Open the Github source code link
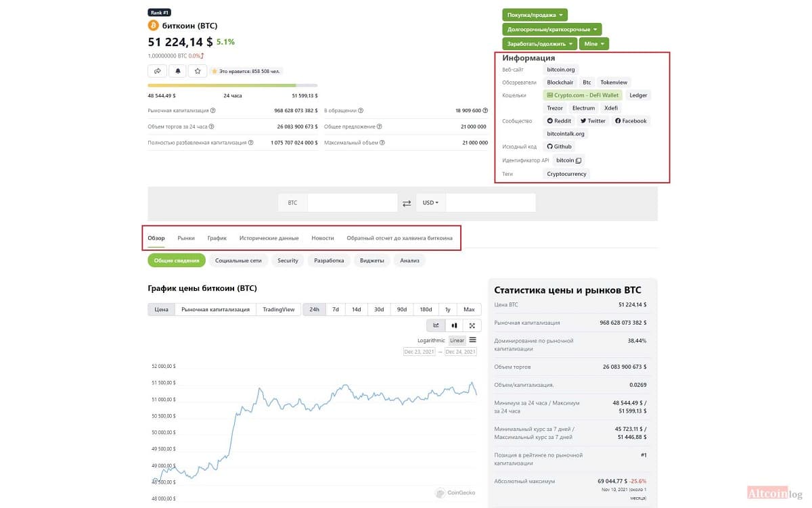This screenshot has width=812, height=508. coord(559,147)
